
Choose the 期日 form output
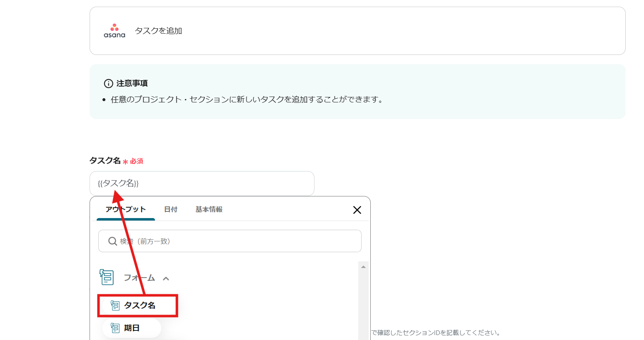pos(132,328)
